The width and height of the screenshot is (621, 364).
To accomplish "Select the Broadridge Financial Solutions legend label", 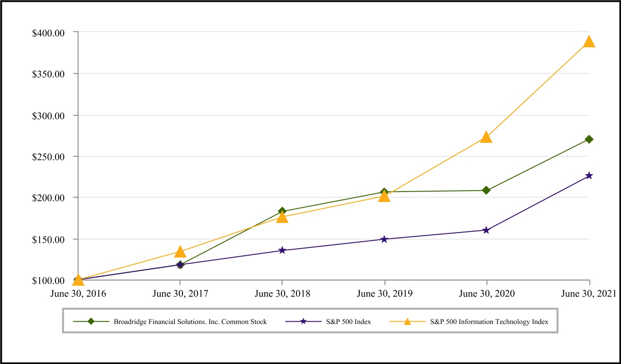I will coord(190,322).
